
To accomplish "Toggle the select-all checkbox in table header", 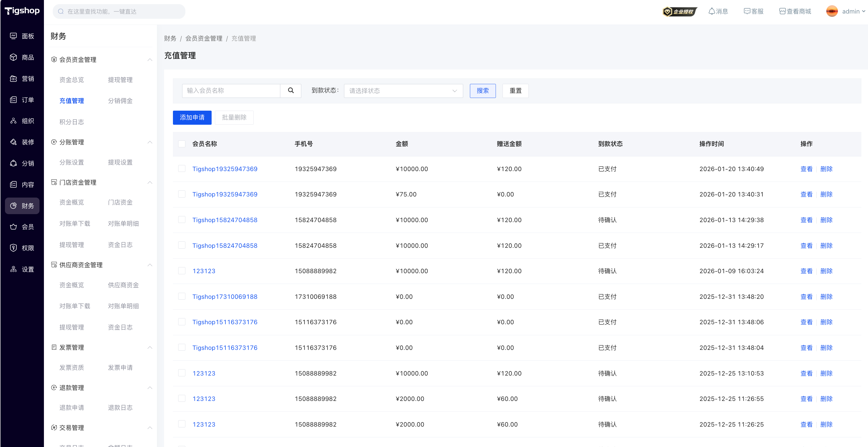I will coord(182,144).
